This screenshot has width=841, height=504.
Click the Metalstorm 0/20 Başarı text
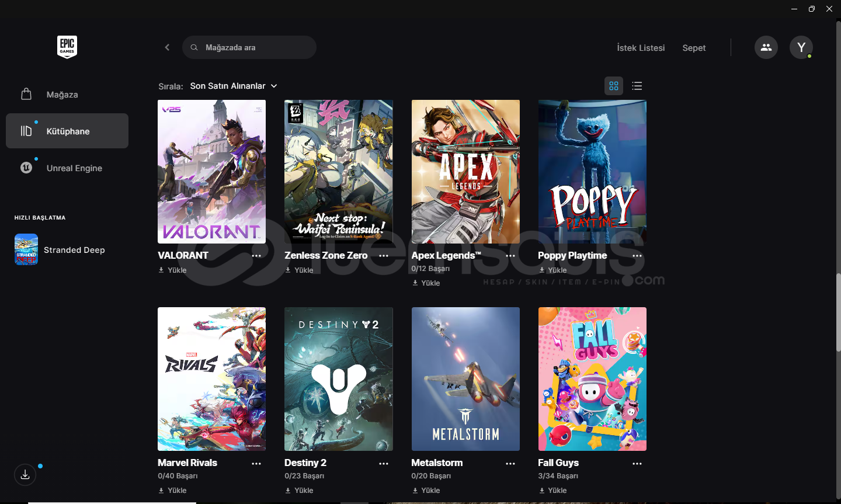pos(431,476)
